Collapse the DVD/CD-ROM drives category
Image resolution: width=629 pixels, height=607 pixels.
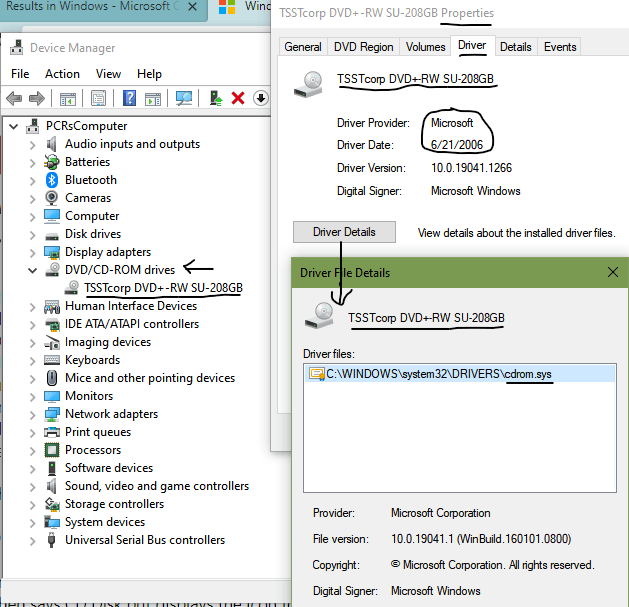tap(32, 270)
